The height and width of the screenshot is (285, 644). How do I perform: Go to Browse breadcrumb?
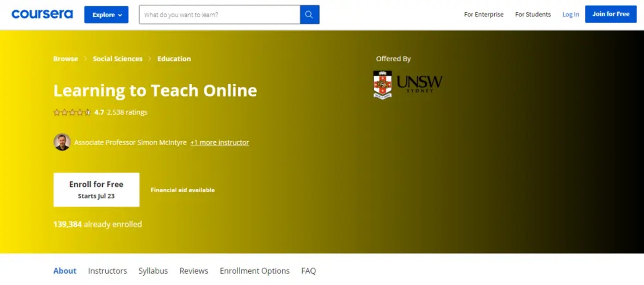(x=66, y=59)
